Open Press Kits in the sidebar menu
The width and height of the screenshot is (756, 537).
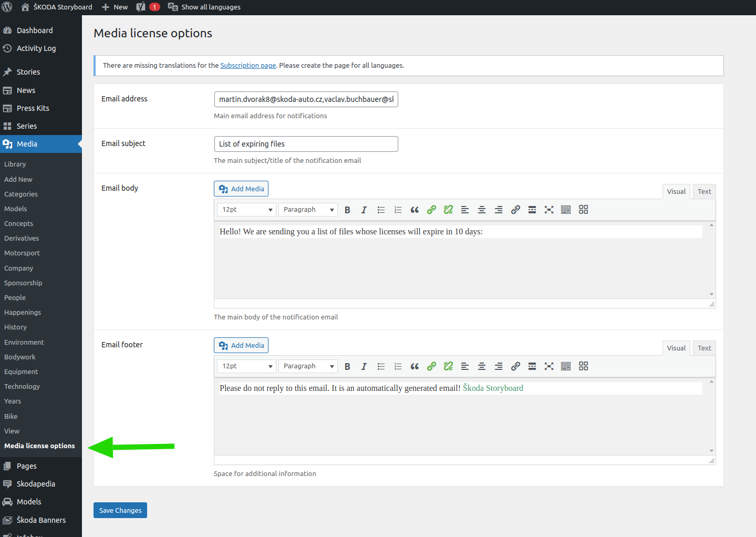[33, 108]
